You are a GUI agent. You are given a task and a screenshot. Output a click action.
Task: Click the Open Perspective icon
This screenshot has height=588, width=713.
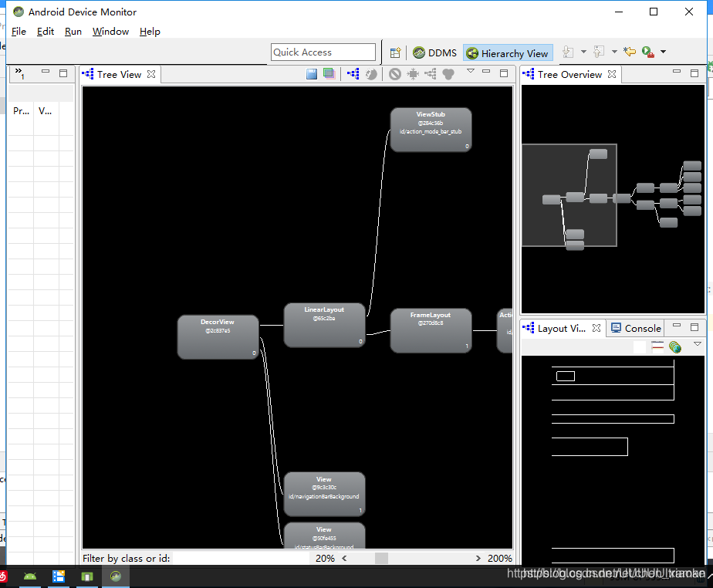coord(395,52)
